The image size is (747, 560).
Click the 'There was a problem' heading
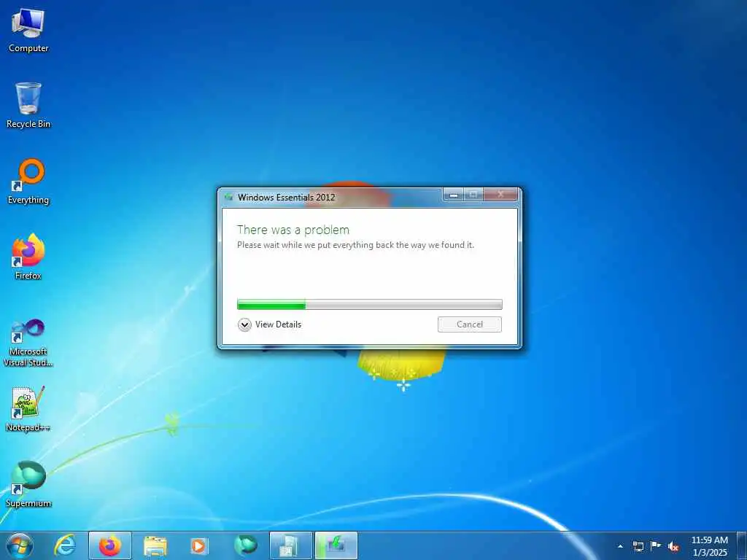tap(293, 230)
